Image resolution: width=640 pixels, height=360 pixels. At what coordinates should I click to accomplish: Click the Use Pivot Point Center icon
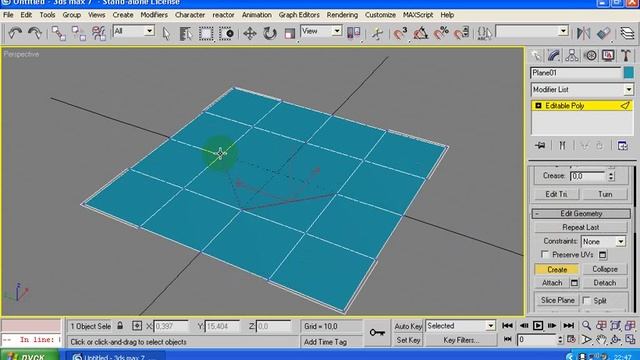(353, 33)
